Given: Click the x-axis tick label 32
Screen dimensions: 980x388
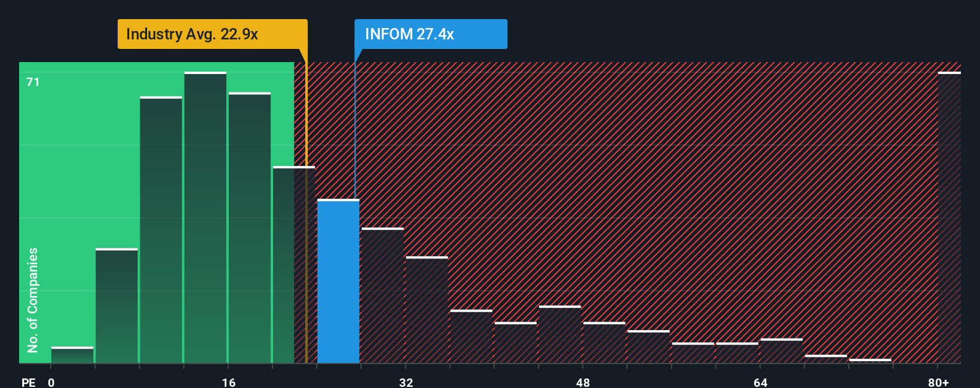Looking at the screenshot, I should tap(406, 382).
